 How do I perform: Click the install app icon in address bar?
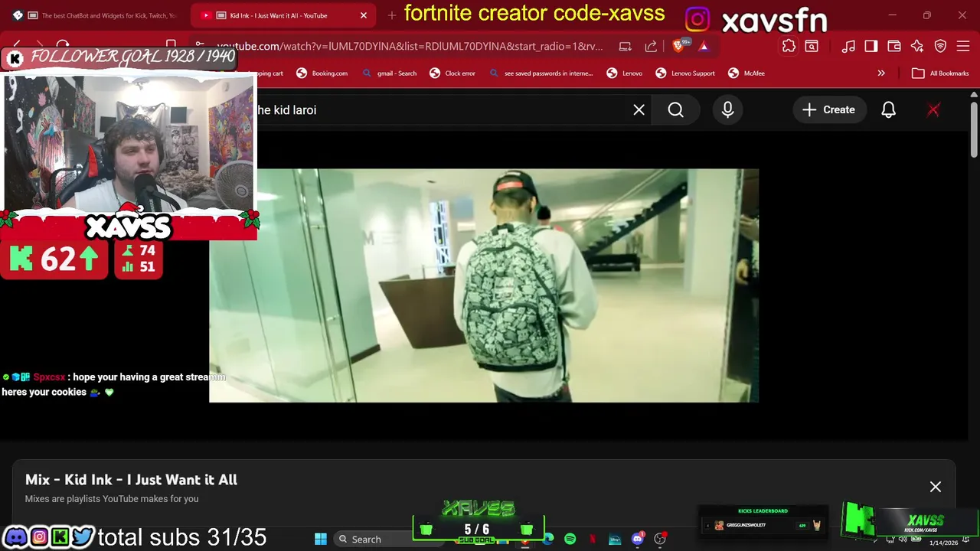coord(626,47)
